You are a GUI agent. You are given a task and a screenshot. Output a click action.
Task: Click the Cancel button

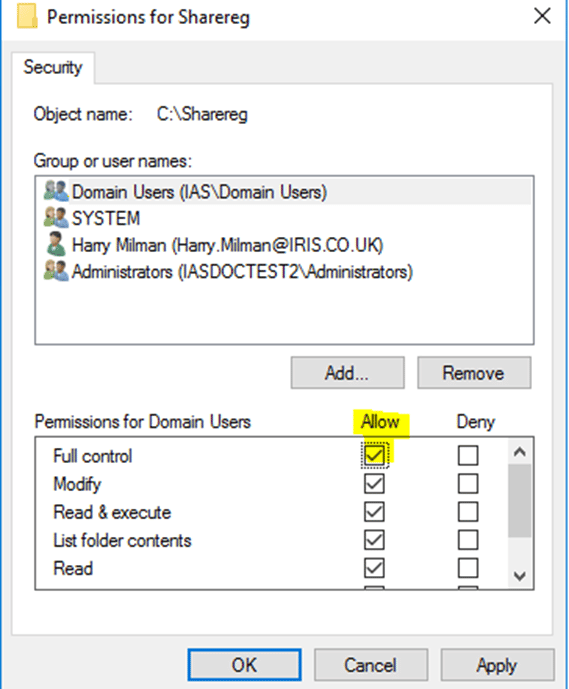tap(371, 664)
